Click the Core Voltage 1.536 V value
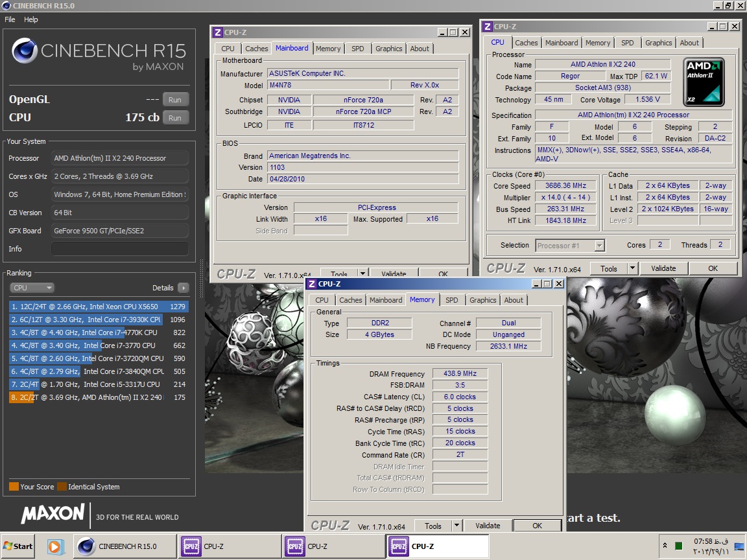Image resolution: width=747 pixels, height=560 pixels. pyautogui.click(x=647, y=100)
